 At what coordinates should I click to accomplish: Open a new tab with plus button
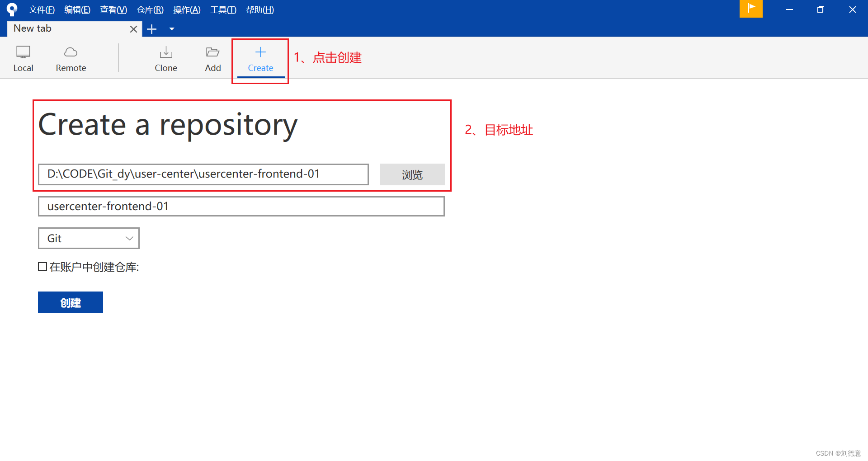pyautogui.click(x=152, y=29)
